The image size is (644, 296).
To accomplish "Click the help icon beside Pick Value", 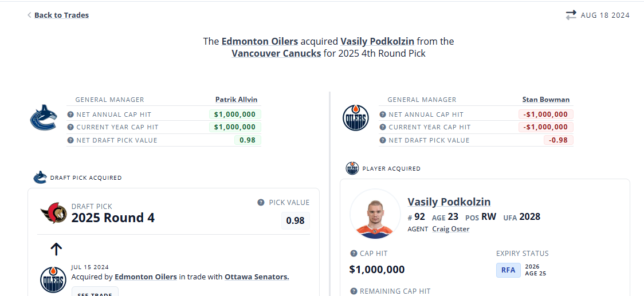I will pos(261,203).
